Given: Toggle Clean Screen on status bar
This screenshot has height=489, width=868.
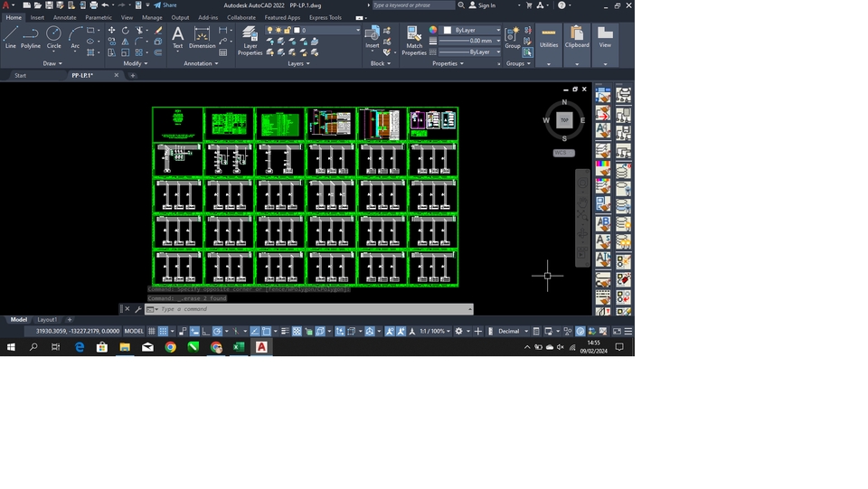Looking at the screenshot, I should [617, 332].
